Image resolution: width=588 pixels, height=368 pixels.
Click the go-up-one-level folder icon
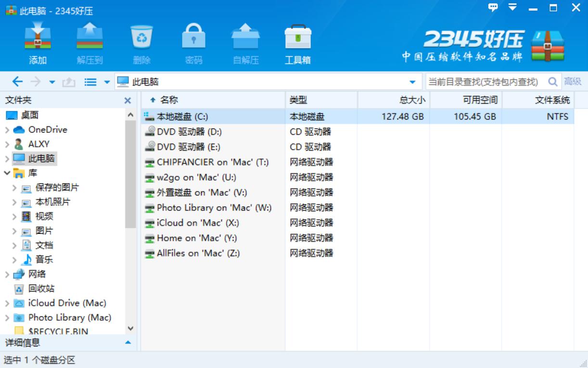click(68, 82)
